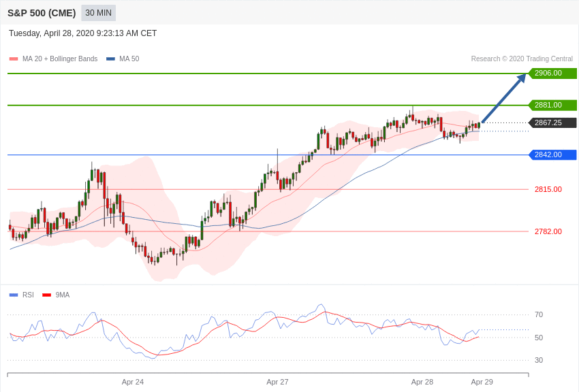Click the 2881.00 green resistance label
This screenshot has height=392, width=579.
[553, 105]
